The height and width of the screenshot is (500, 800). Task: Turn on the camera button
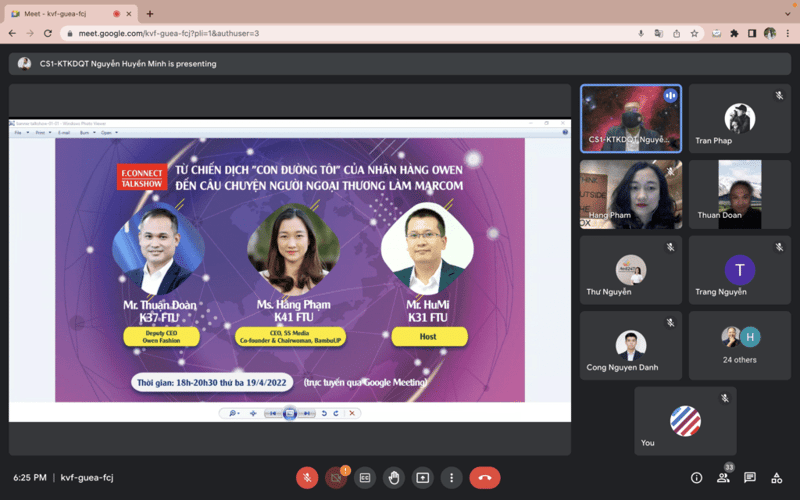(x=336, y=478)
